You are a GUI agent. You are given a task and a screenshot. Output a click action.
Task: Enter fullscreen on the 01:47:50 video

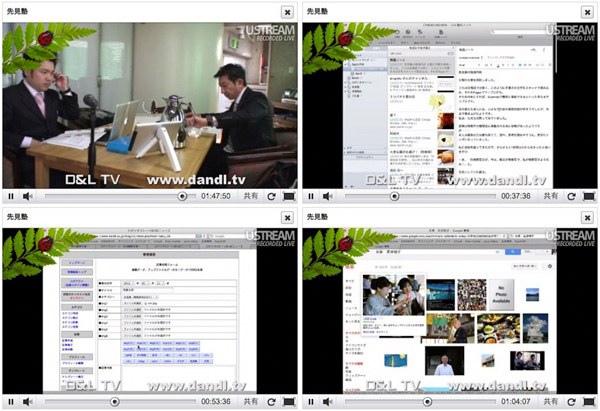tap(289, 196)
